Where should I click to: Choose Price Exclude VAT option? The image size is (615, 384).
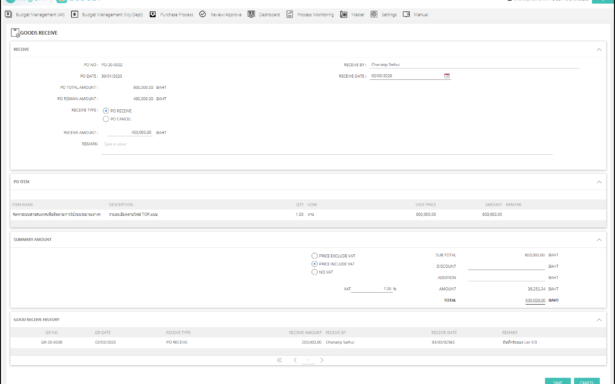pyautogui.click(x=314, y=256)
